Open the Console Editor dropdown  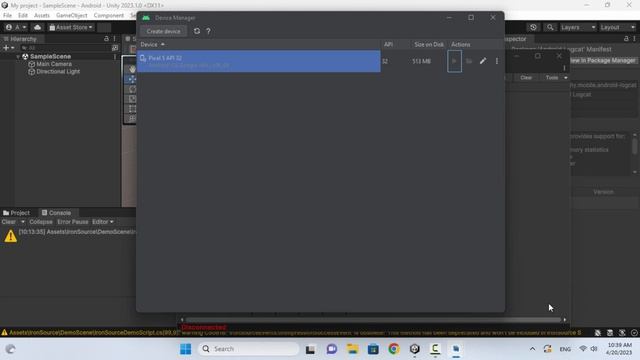coord(103,222)
